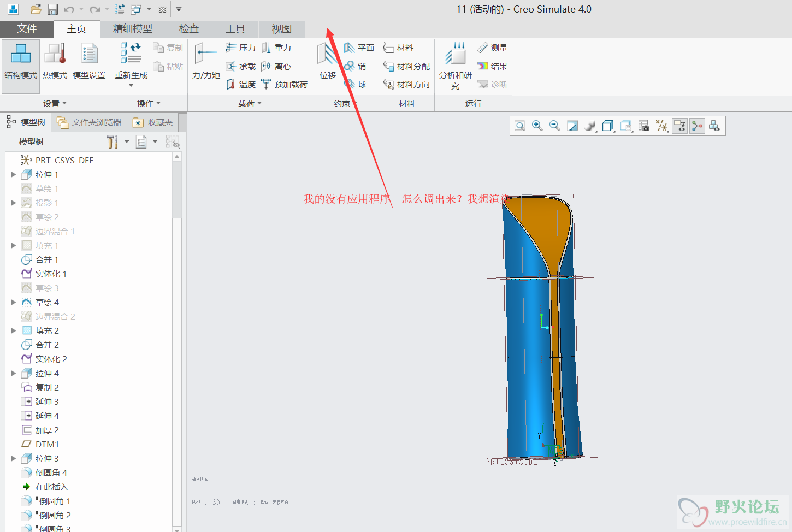Add a 离心 centrifugal load
This screenshot has width=792, height=532.
click(276, 66)
